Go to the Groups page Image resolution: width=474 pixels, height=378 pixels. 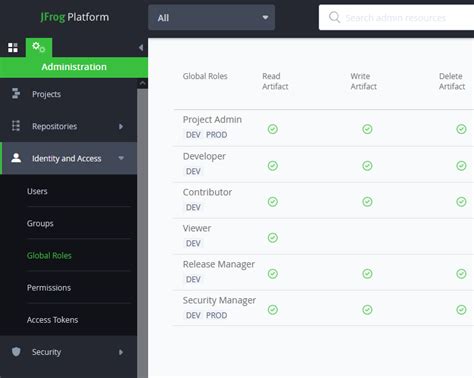tap(40, 223)
